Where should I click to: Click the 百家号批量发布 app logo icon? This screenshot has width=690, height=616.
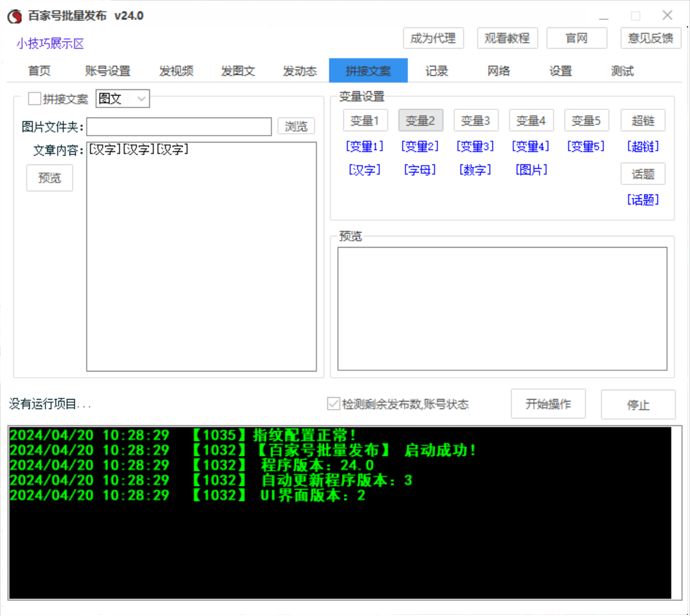(x=14, y=16)
